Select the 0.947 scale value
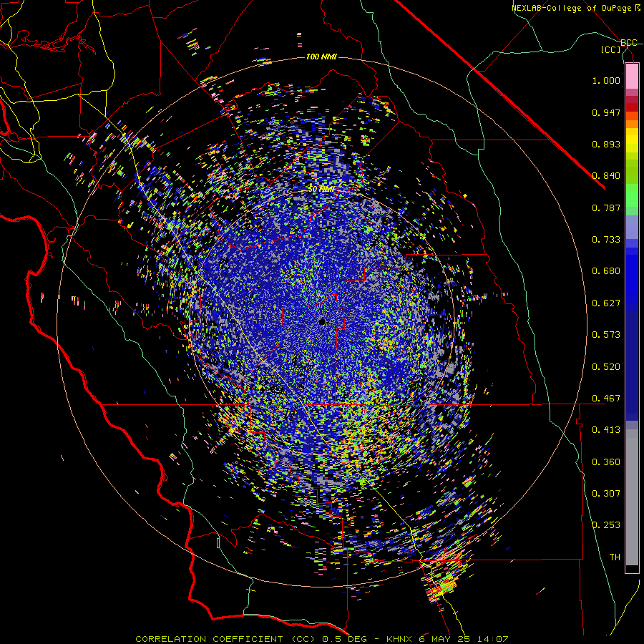The height and width of the screenshot is (644, 644). (x=606, y=112)
